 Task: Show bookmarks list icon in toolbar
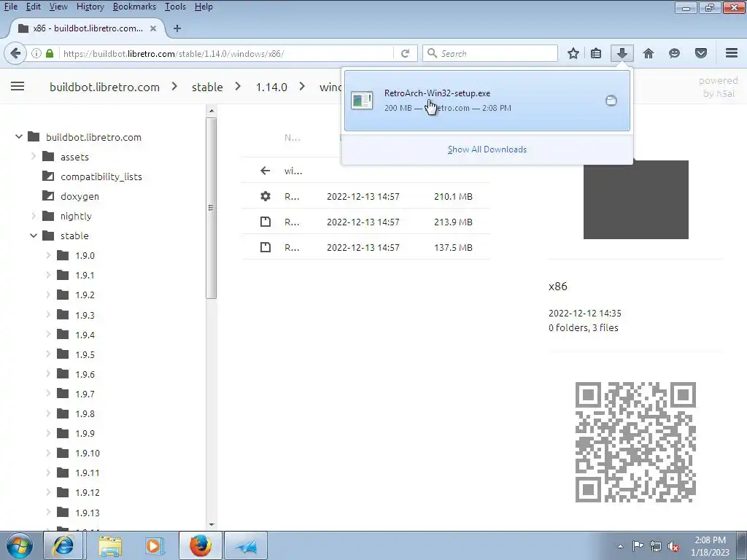click(x=596, y=53)
